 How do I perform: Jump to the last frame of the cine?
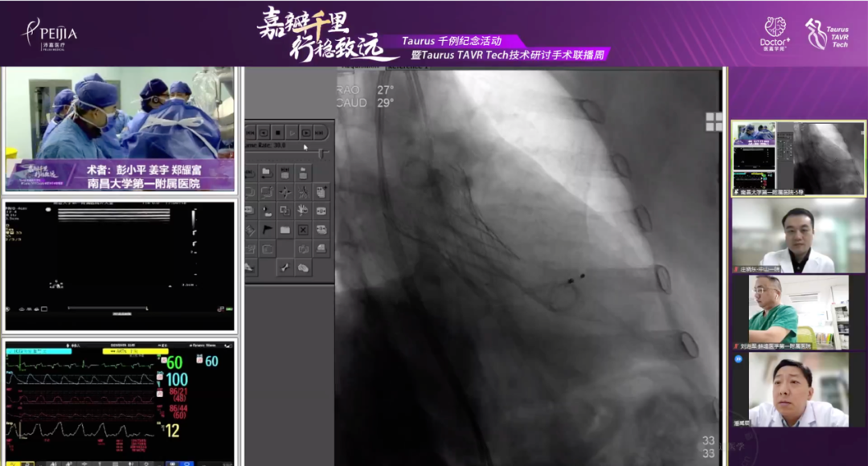(x=321, y=132)
